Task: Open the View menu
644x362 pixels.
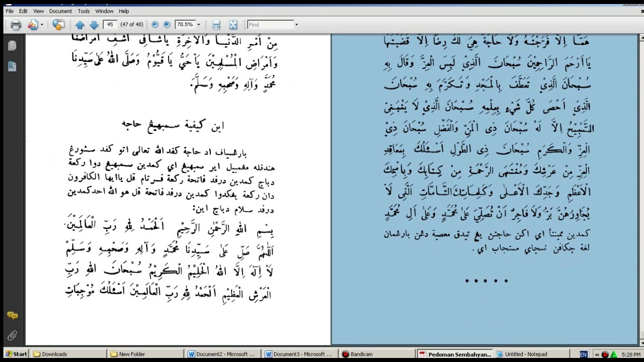Action: 38,11
